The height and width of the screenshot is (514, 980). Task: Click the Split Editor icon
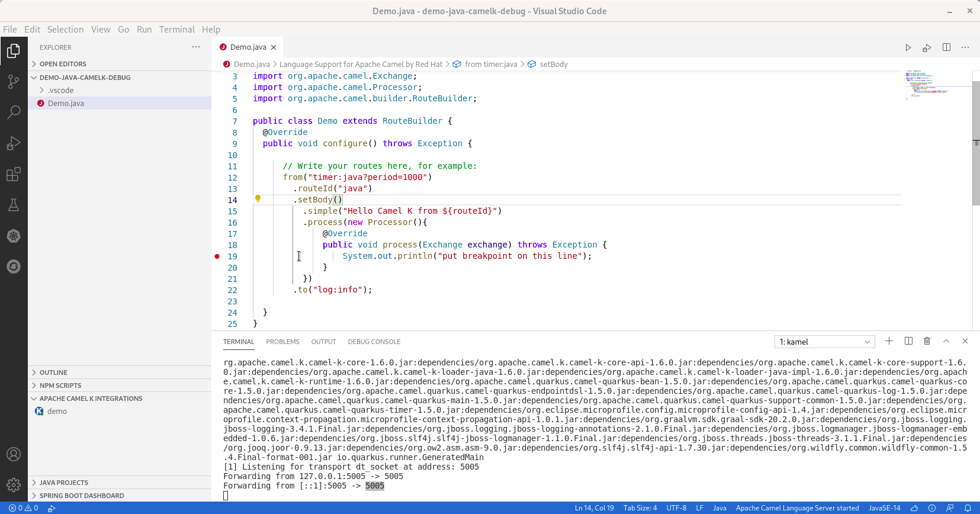click(946, 47)
